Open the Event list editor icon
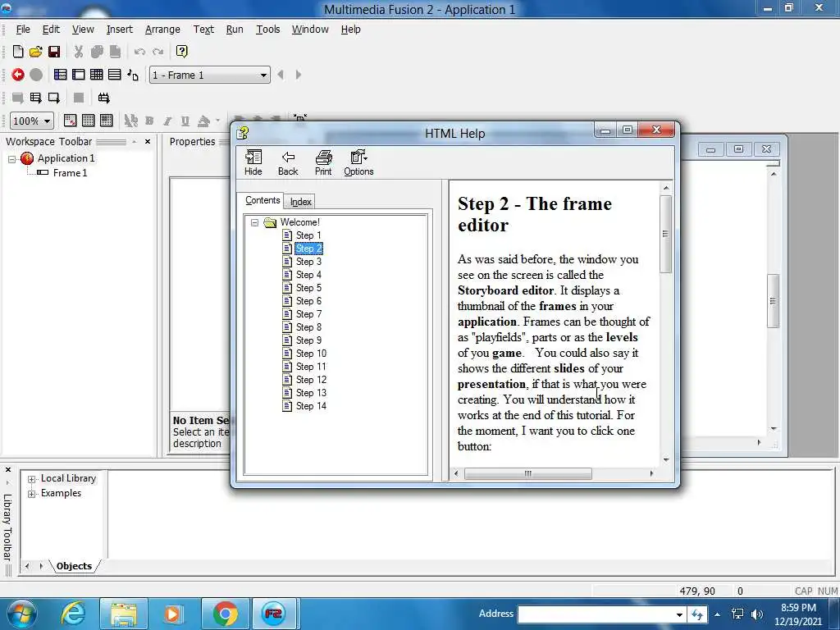 tap(115, 75)
